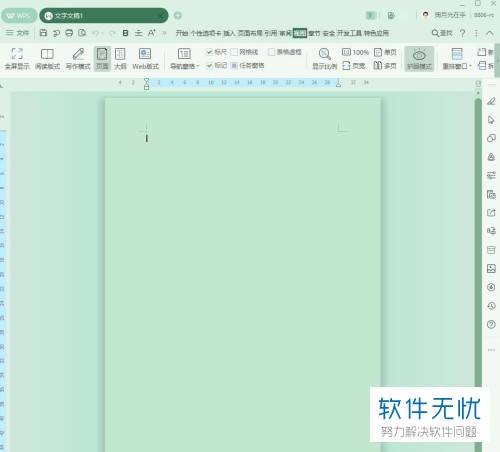Click the Print icon in quick access toolbar
This screenshot has width=500, height=452.
pyautogui.click(x=69, y=33)
